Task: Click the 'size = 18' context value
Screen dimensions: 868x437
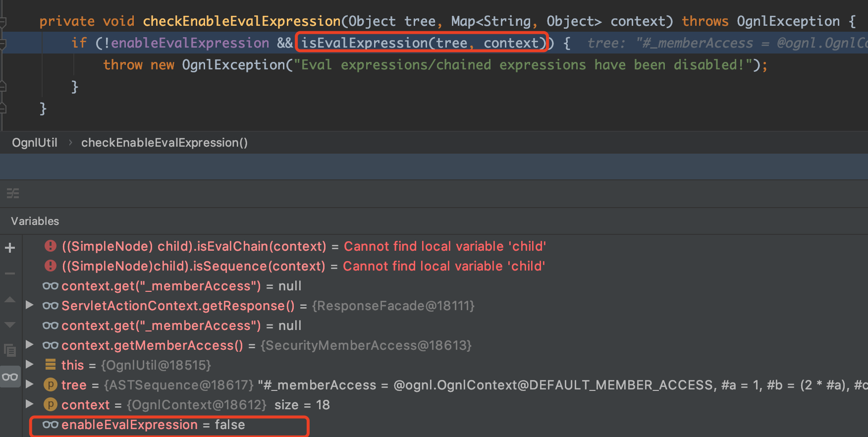Action: pos(302,405)
